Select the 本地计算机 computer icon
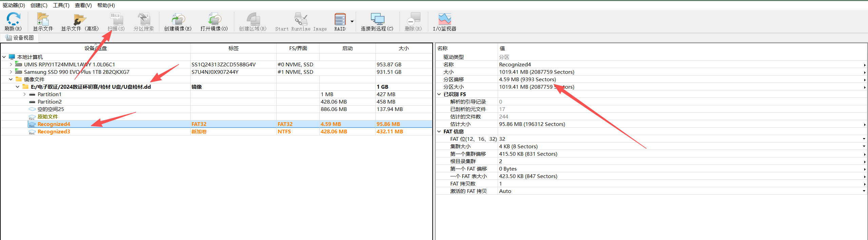This screenshot has width=868, height=240. (12, 57)
